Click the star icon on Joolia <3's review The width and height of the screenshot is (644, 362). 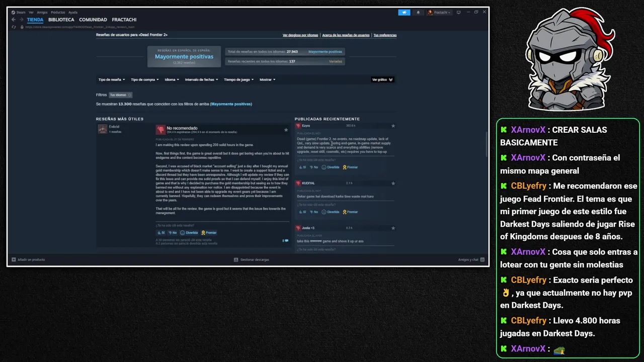pyautogui.click(x=393, y=228)
